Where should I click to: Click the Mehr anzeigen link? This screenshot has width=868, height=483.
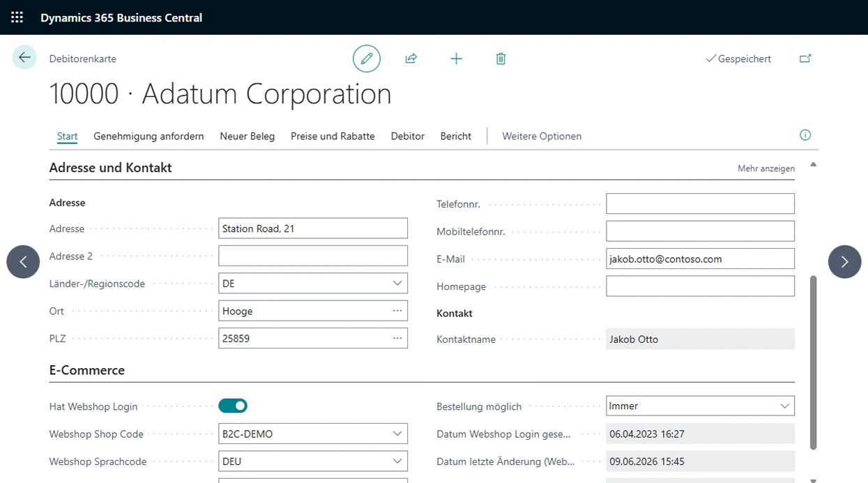coord(766,169)
